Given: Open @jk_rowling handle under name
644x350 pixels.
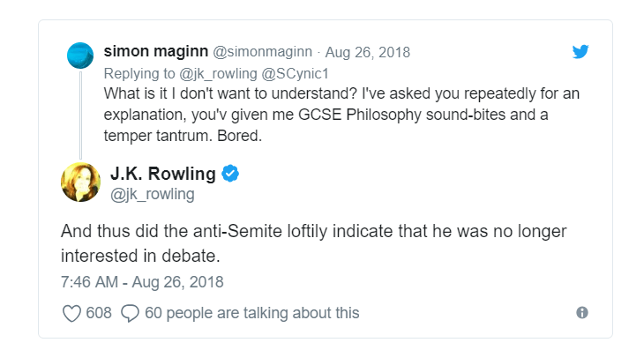Looking at the screenshot, I should coord(153,194).
